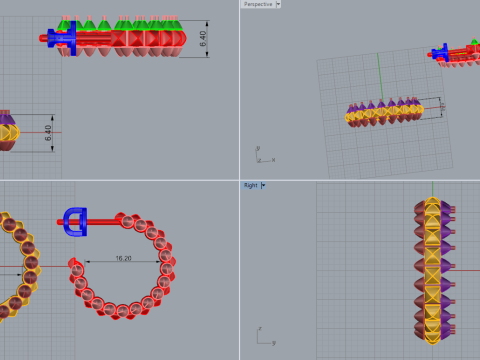Select the 16.20 dimension text
480x360 pixels.
123,258
